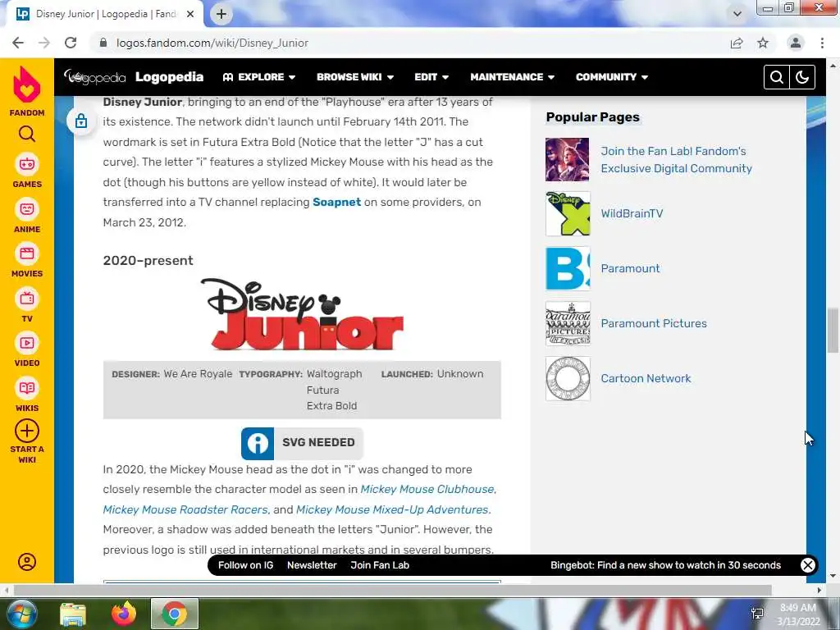Viewport: 840px width, 630px height.
Task: Click the Cartoon Network circular thumbnail
Action: tap(568, 379)
